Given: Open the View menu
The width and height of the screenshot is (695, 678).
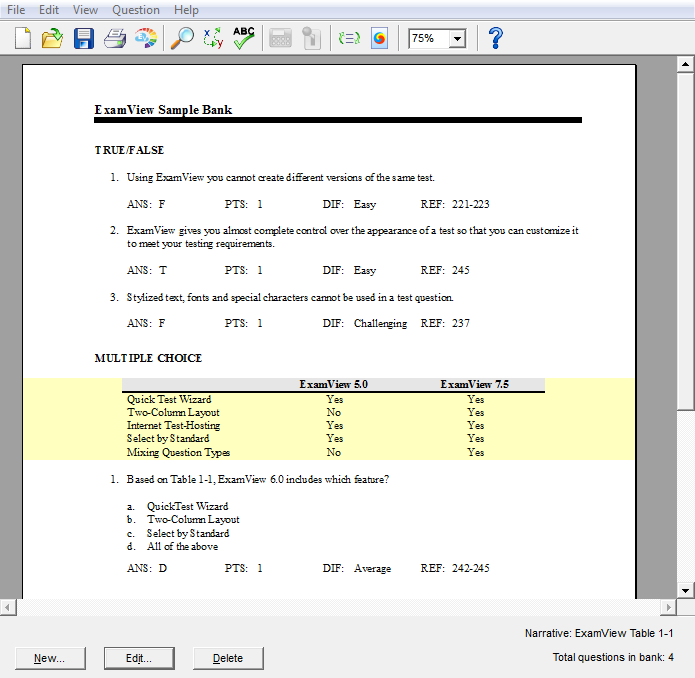Looking at the screenshot, I should coord(85,10).
